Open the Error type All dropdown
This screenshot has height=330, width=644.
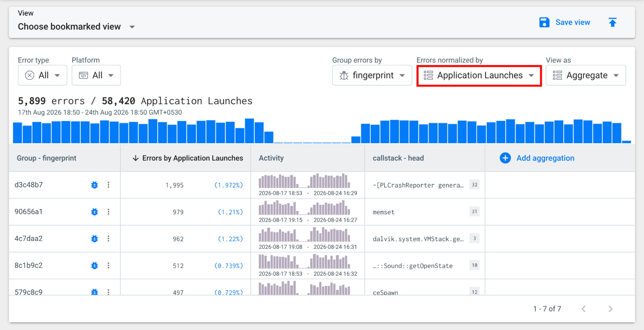click(43, 75)
